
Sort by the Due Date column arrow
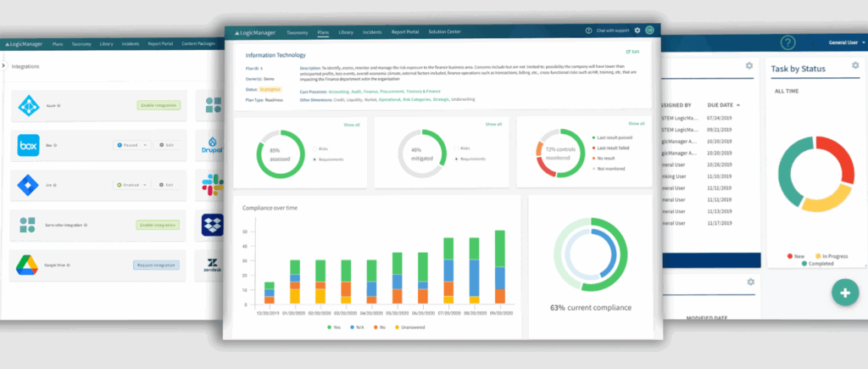tap(738, 104)
